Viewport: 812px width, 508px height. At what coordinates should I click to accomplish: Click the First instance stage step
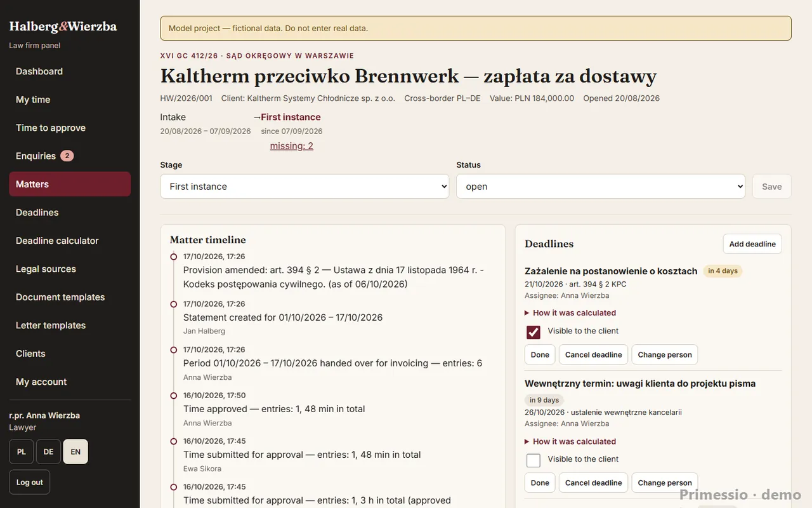(291, 117)
